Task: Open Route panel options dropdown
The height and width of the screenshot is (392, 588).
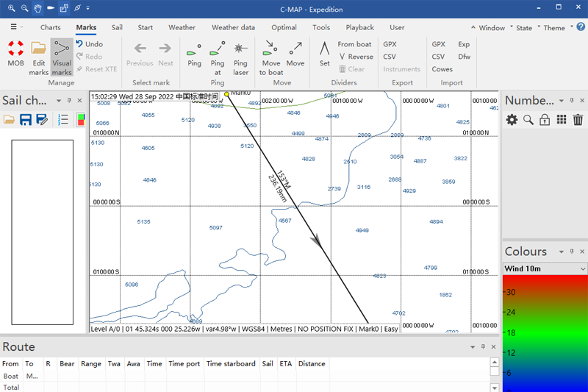Action: click(473, 347)
